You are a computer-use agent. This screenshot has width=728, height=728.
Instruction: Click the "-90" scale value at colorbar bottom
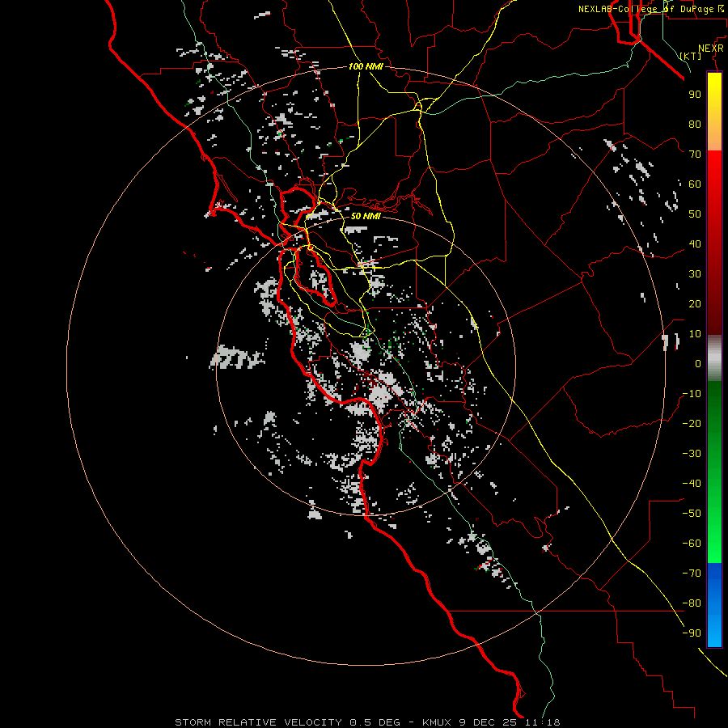692,633
